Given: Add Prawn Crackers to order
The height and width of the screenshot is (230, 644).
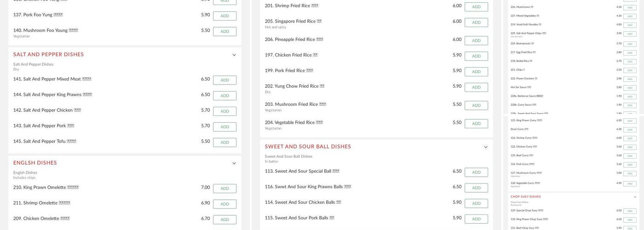Looking at the screenshot, I should pyautogui.click(x=630, y=79).
